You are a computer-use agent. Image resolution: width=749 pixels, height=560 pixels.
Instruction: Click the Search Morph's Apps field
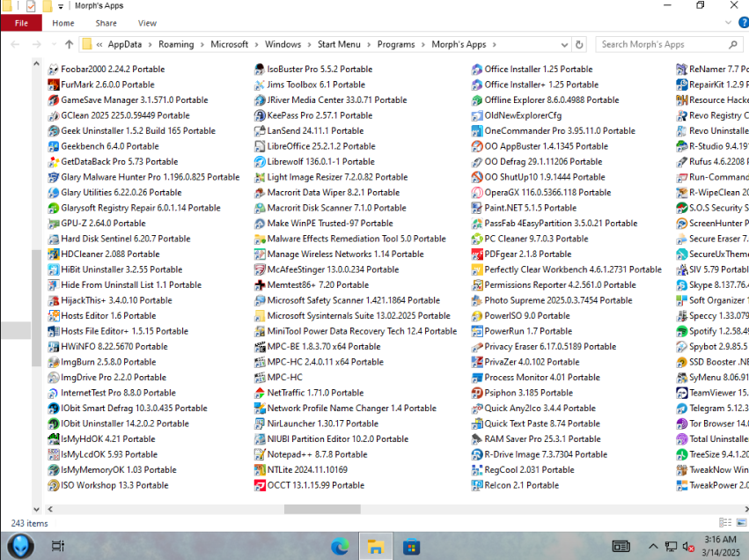coord(669,44)
